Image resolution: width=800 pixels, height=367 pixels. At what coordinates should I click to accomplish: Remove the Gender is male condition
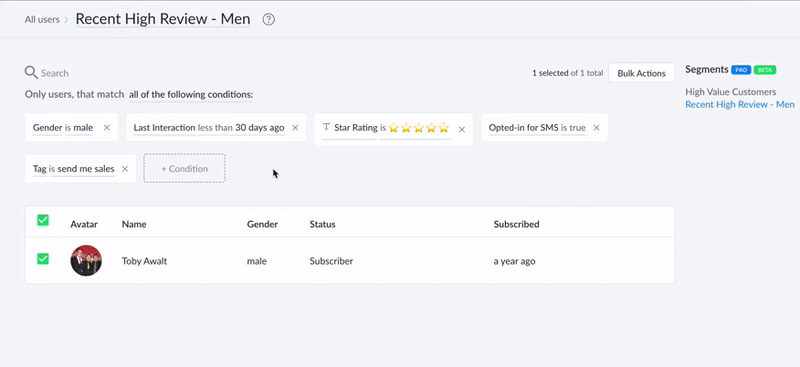[107, 128]
